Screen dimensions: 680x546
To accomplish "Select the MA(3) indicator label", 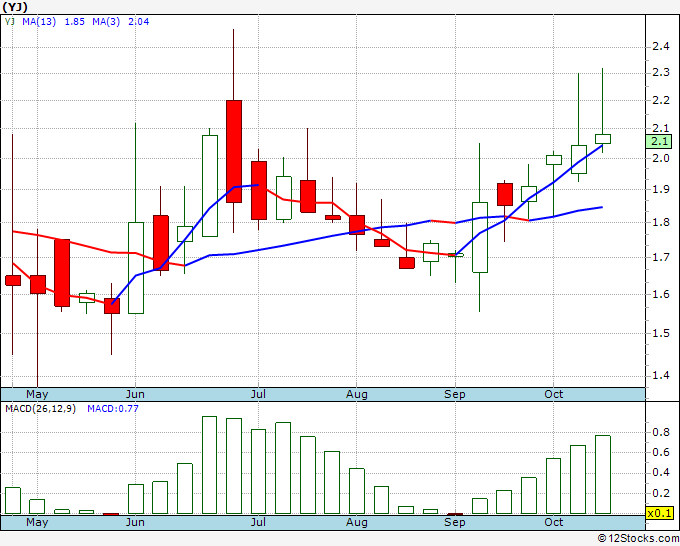I will click(x=106, y=22).
